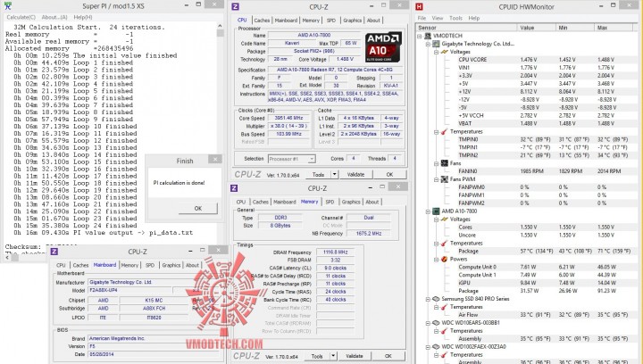The width and height of the screenshot is (643, 364).
Task: Click the Core Speed 3951.46 MHz value
Action: (x=288, y=118)
